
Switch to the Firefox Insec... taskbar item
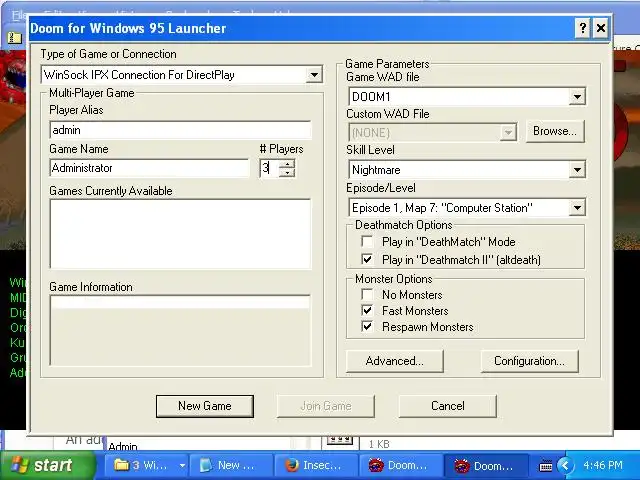click(x=316, y=465)
